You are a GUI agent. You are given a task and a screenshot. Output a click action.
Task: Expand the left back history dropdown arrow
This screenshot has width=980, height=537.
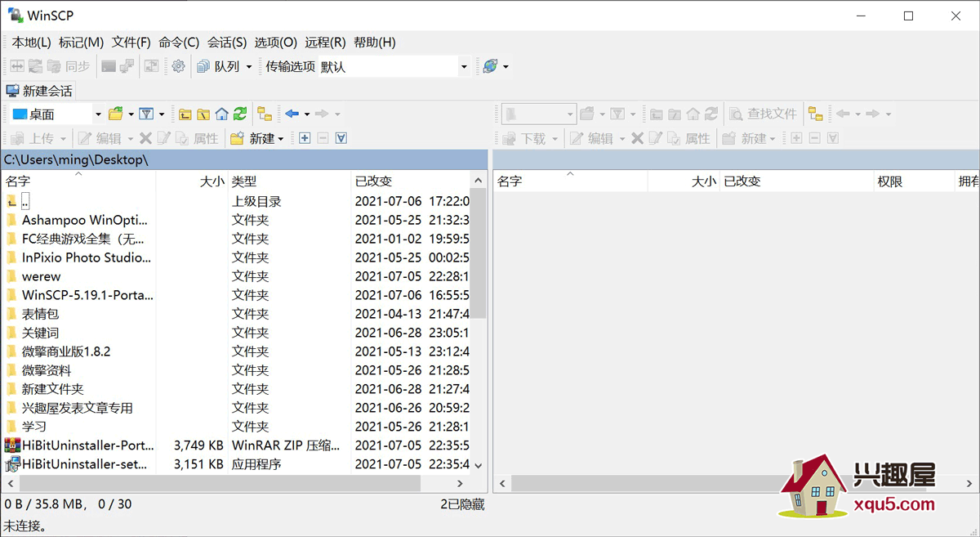pyautogui.click(x=306, y=114)
